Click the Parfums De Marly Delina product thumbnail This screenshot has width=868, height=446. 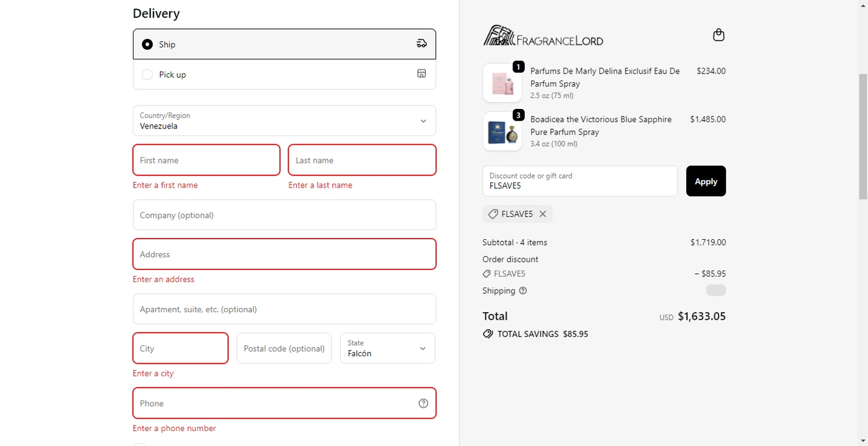[x=502, y=83]
